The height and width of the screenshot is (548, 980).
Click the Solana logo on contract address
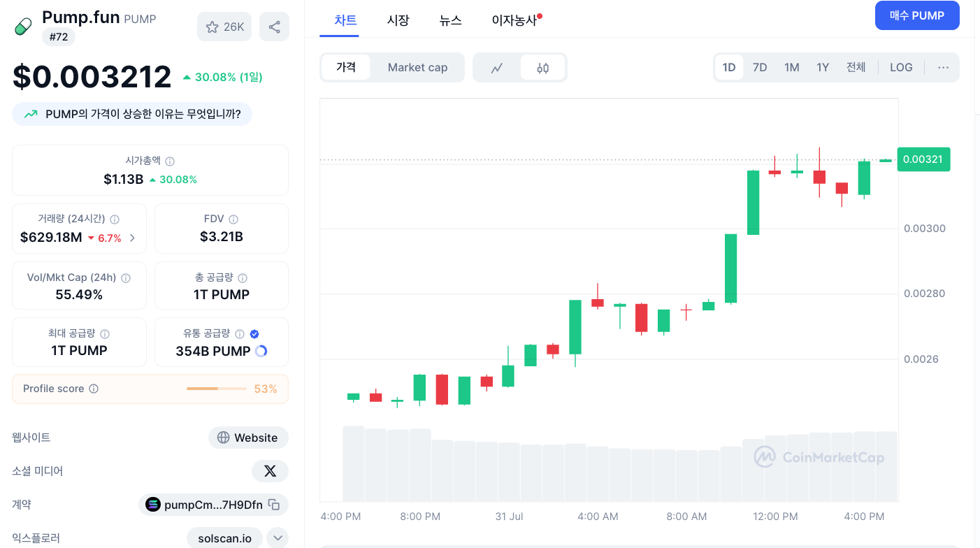152,504
